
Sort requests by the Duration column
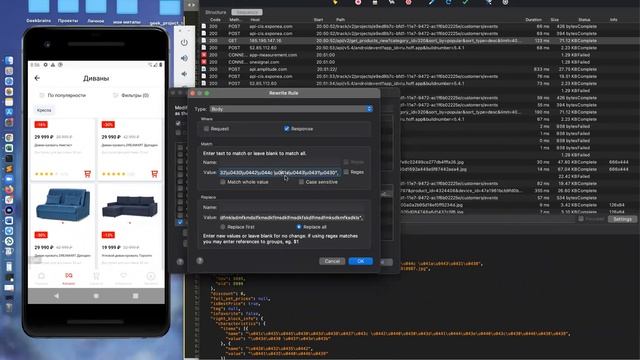click(533, 20)
